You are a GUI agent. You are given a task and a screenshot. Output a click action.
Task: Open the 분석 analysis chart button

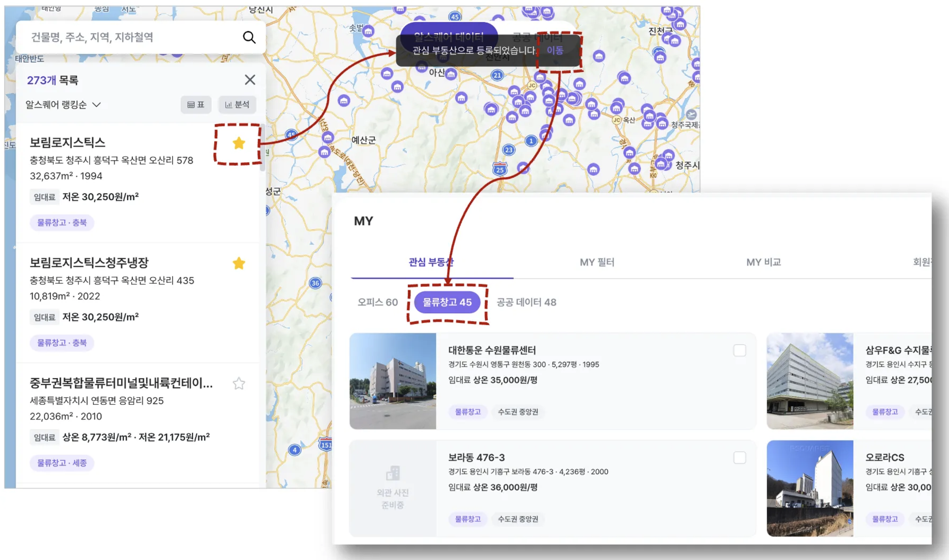(x=237, y=104)
